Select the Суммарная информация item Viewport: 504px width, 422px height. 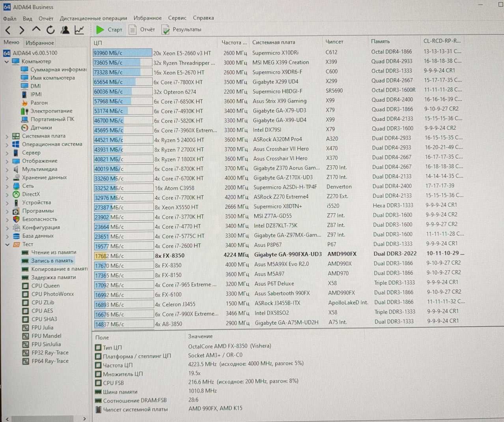coord(54,69)
